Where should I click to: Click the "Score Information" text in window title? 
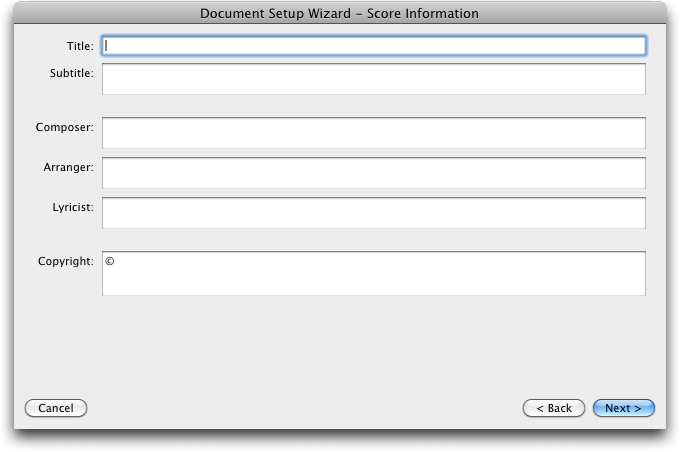[423, 13]
